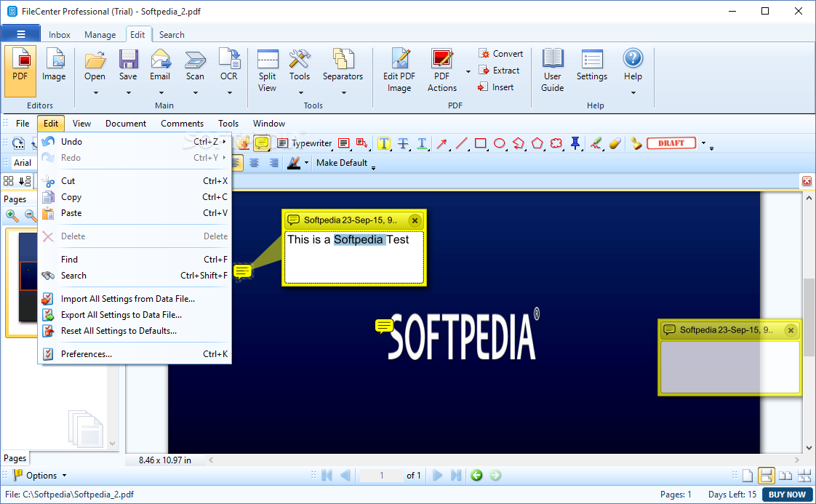Screen dimensions: 816x504
Task: Open the text color dropdown arrow
Action: pyautogui.click(x=306, y=163)
